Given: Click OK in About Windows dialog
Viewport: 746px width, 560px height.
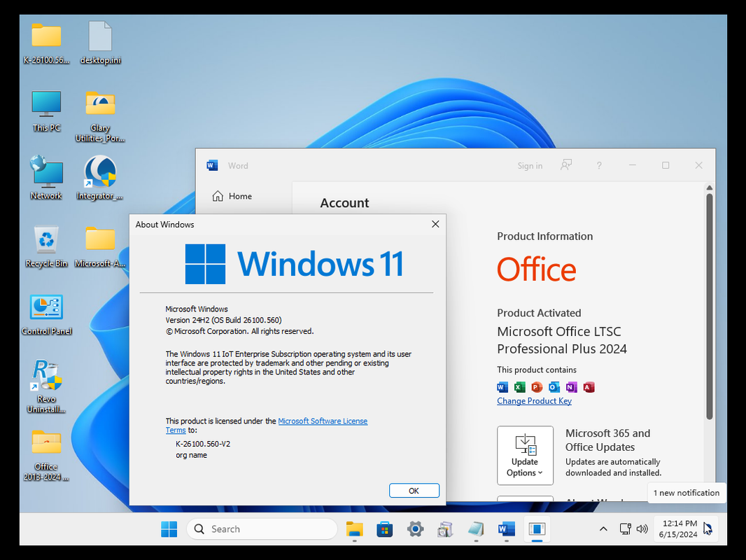Looking at the screenshot, I should [414, 491].
